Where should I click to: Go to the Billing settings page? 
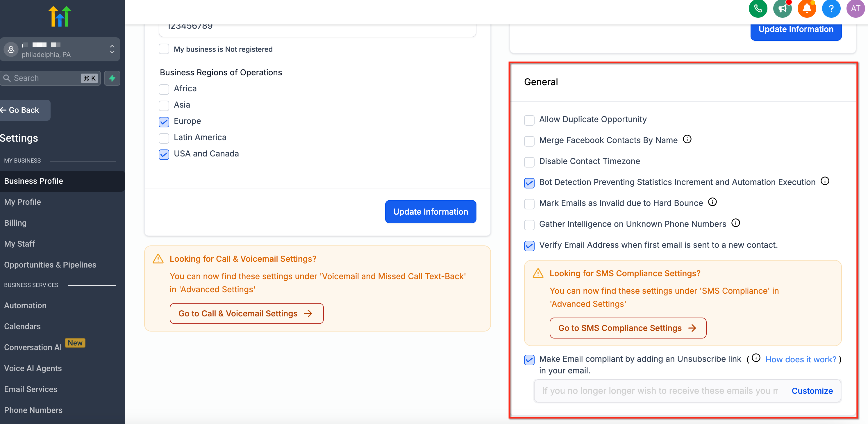pos(15,223)
